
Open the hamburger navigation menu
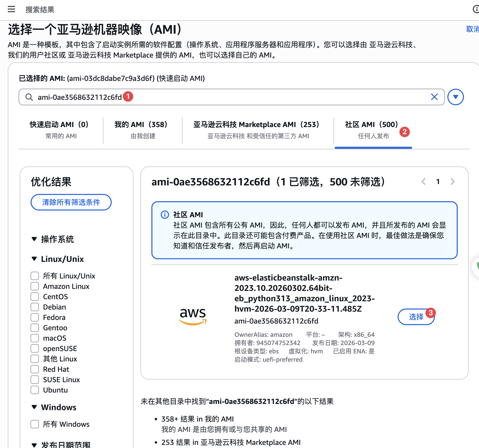(11, 9)
